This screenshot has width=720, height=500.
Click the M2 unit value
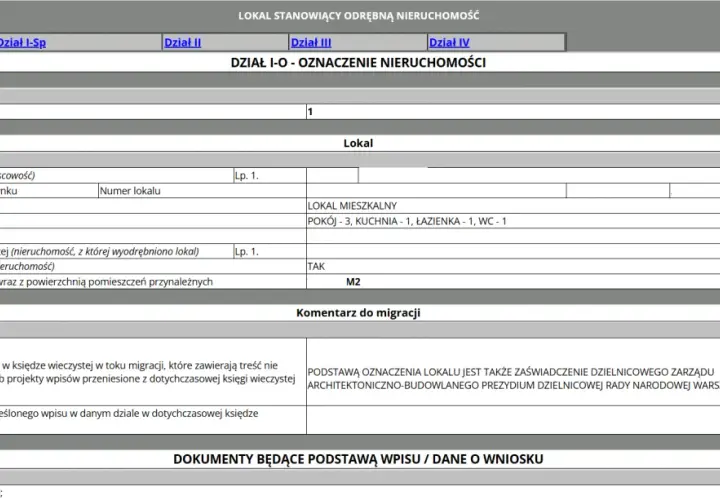click(x=353, y=282)
